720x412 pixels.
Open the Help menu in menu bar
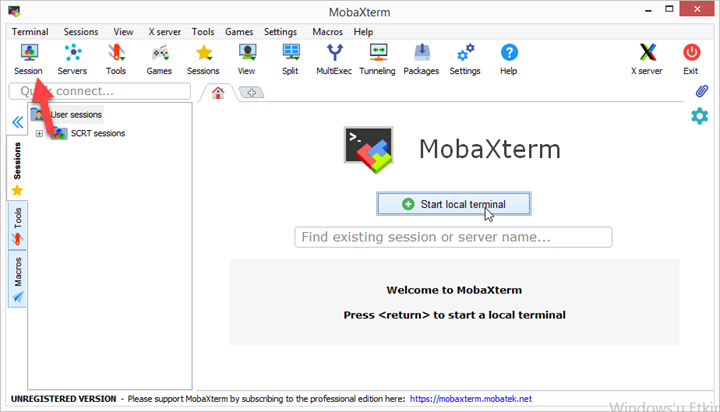tap(363, 32)
